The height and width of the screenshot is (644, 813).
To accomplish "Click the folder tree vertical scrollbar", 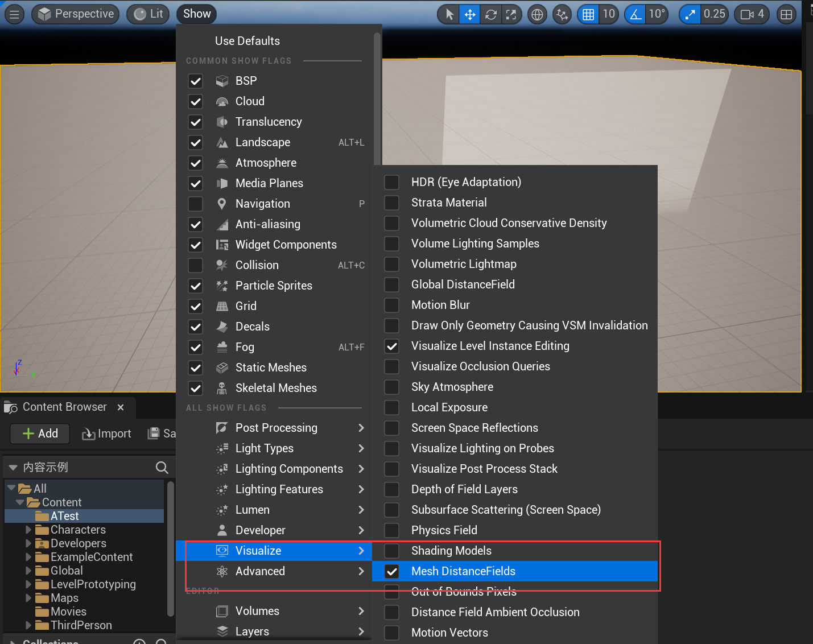I will 170,548.
